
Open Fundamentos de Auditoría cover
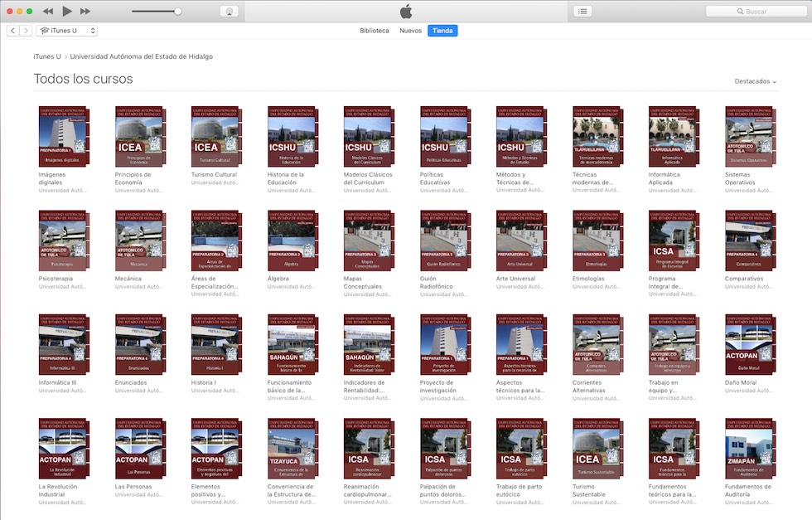(x=750, y=449)
